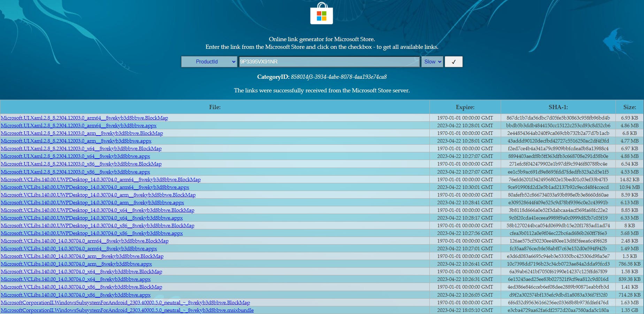644x314 pixels.
Task: Open VCLibs.140.00 14.0.30704.0 arm64 BlockMap link
Action: (85, 241)
